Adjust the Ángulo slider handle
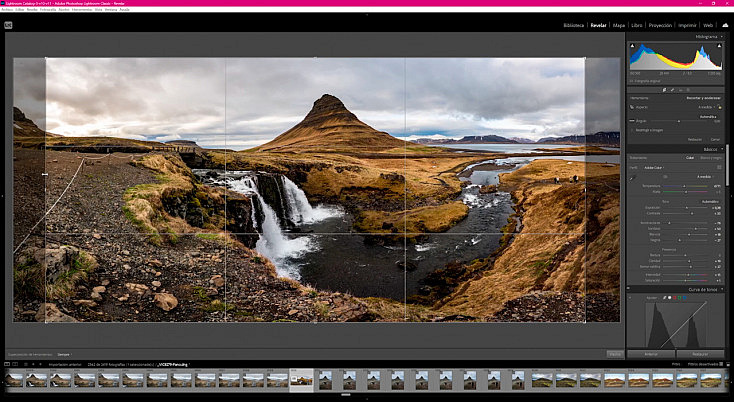 [x=679, y=121]
